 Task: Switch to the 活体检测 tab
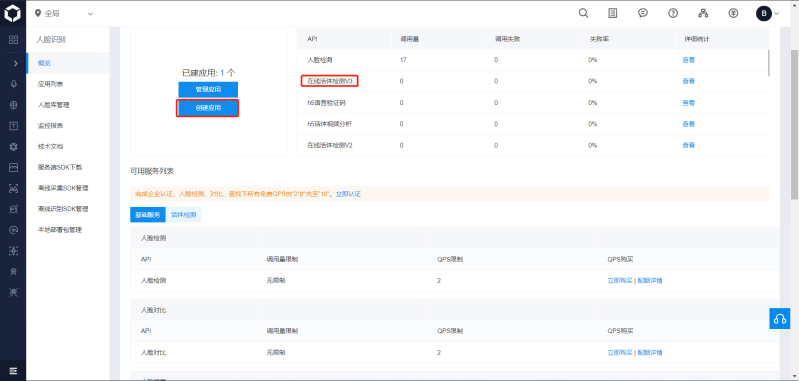183,215
